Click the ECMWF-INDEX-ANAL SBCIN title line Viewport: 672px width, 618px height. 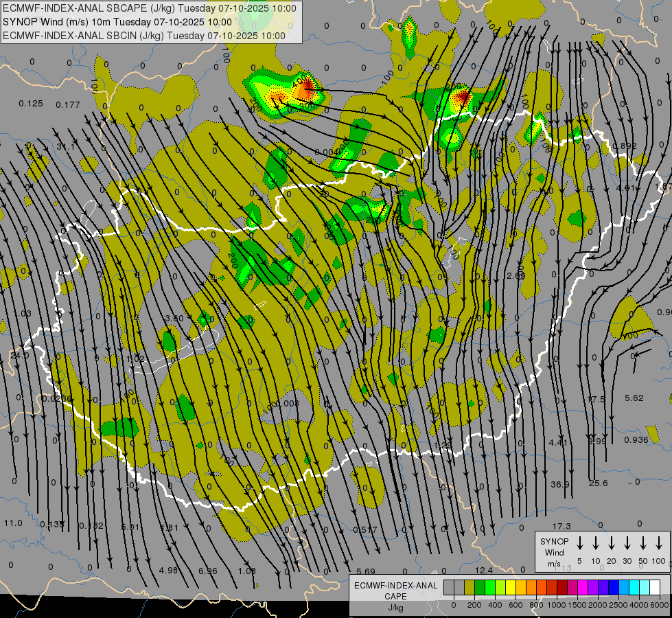pyautogui.click(x=144, y=34)
